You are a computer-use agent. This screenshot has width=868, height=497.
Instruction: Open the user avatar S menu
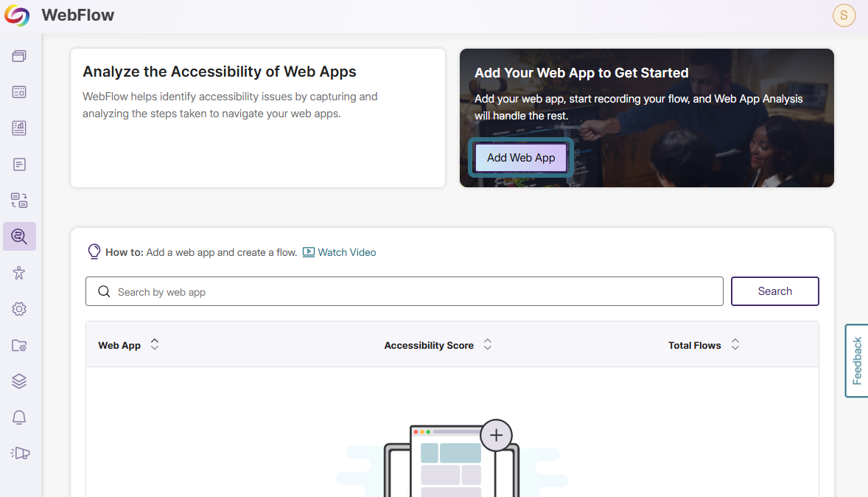[x=844, y=15]
